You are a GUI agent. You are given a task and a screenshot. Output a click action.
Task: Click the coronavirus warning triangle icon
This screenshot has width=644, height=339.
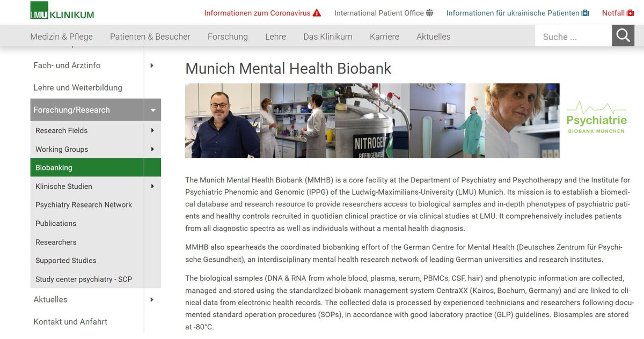pyautogui.click(x=317, y=13)
